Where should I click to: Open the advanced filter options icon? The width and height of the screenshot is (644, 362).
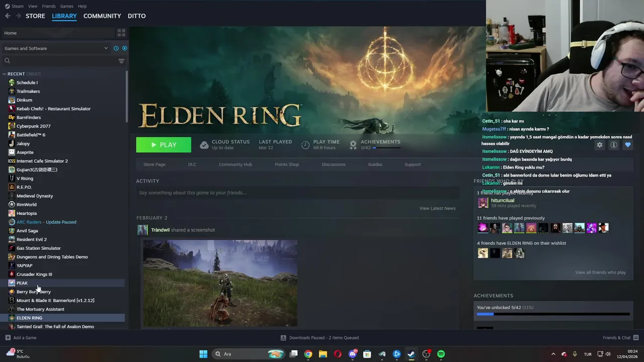point(121,61)
